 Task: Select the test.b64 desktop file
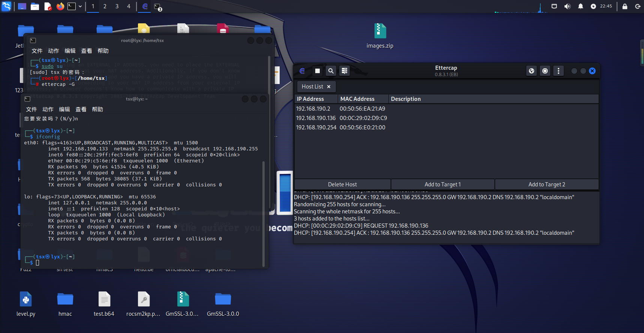(104, 304)
